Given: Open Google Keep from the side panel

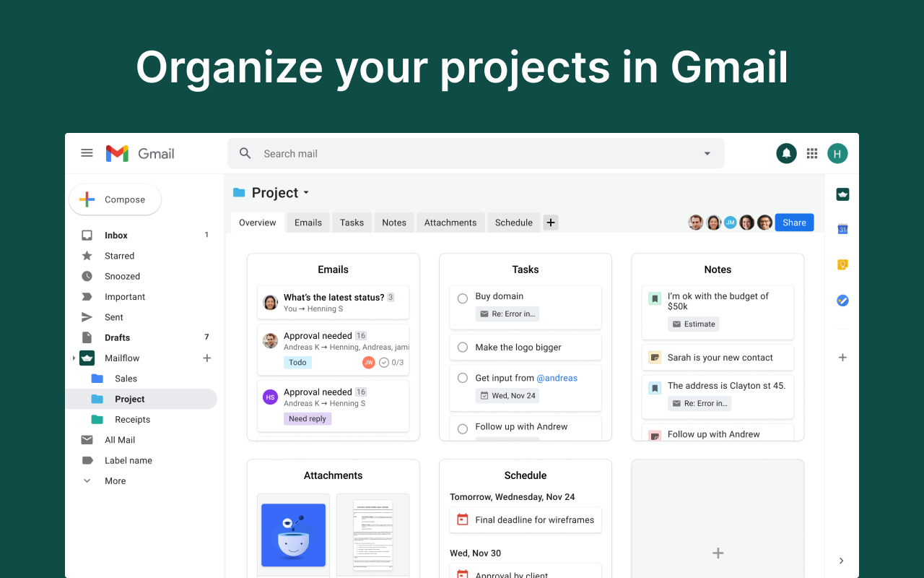Looking at the screenshot, I should tap(842, 264).
